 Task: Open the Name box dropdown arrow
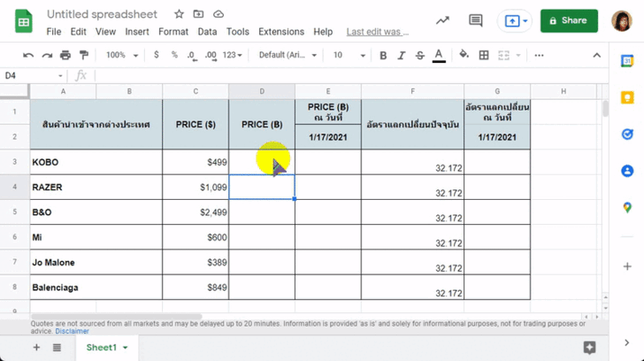(60, 75)
